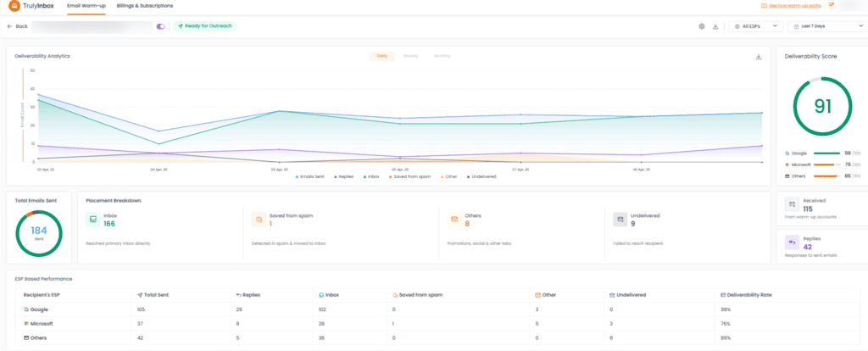Click the purple Replies card icon
Viewport: 868px width, 351px height.
793,242
